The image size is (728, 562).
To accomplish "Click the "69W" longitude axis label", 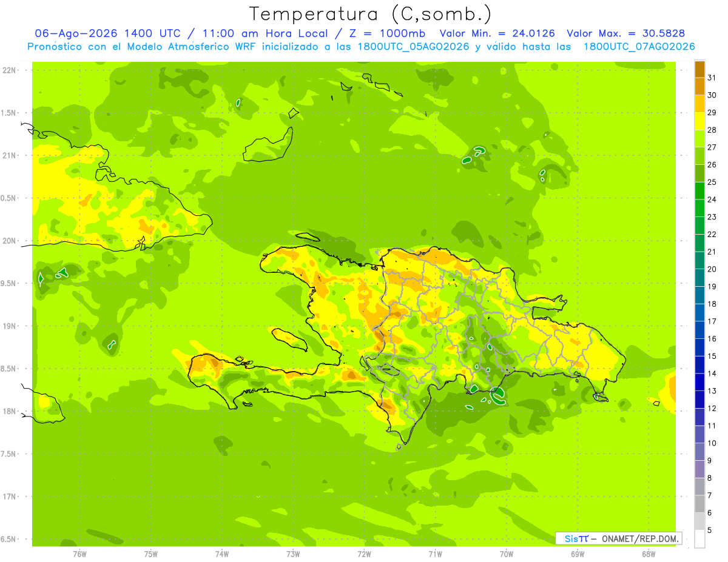I will pos(577,554).
